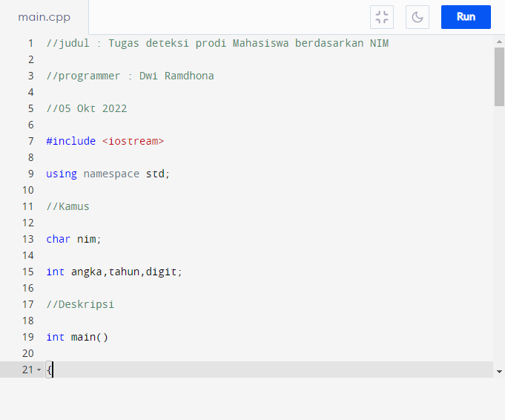505x420 pixels.
Task: Click the '#include' directive on line 7
Action: tap(71, 141)
